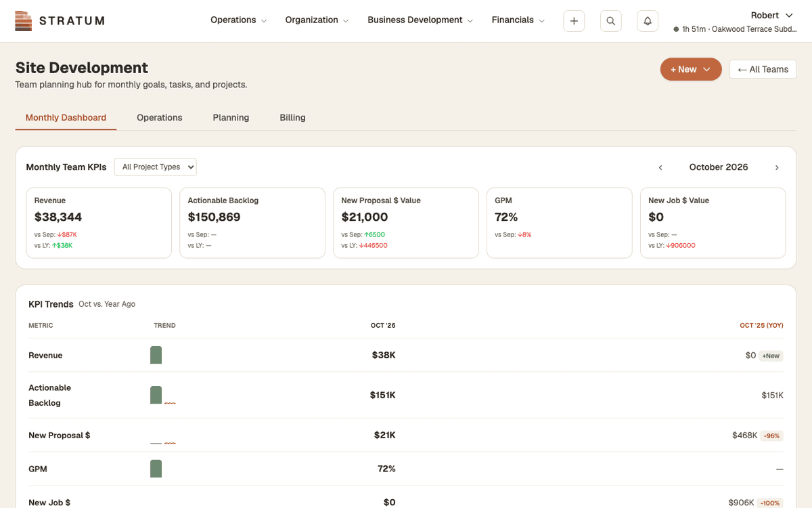Go to next month arrow
812x508 pixels.
pyautogui.click(x=777, y=167)
